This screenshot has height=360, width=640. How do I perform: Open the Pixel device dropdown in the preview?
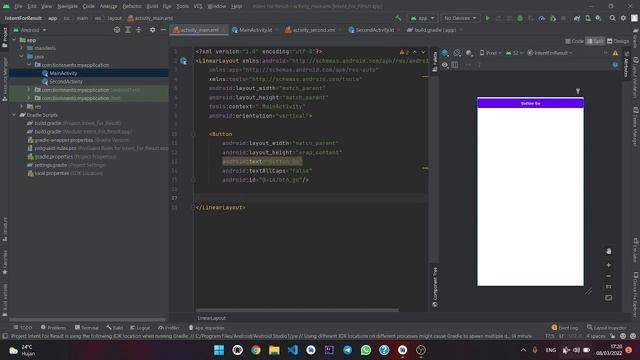tap(491, 53)
